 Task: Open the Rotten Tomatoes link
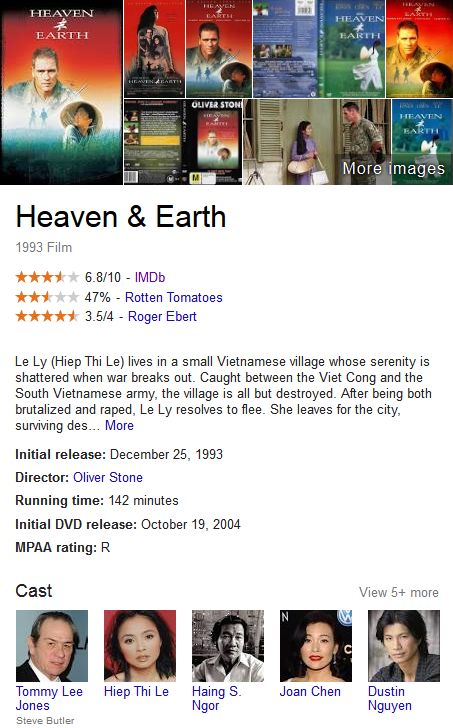click(174, 297)
